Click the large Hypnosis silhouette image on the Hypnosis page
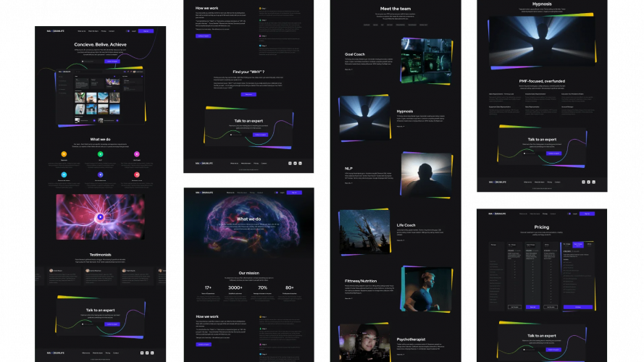The height and width of the screenshot is (362, 644). [542, 41]
